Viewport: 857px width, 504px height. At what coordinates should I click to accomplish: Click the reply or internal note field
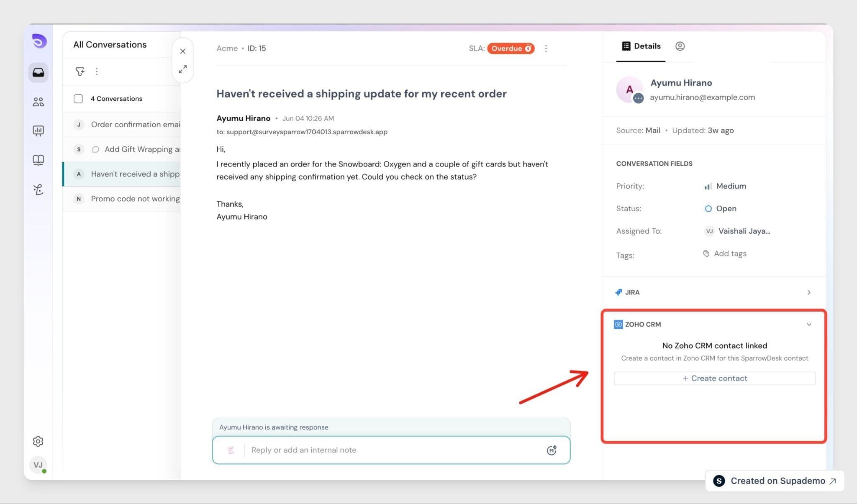[391, 450]
